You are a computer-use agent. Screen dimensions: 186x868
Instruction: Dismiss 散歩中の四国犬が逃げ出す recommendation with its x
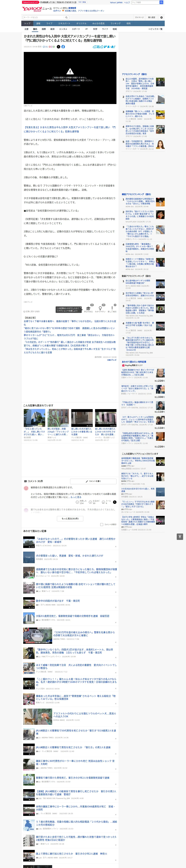coord(116,607)
